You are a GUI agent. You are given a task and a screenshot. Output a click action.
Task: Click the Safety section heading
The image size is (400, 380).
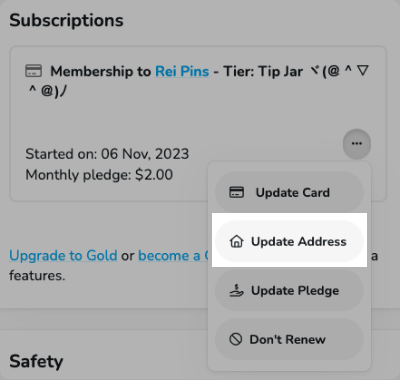36,361
